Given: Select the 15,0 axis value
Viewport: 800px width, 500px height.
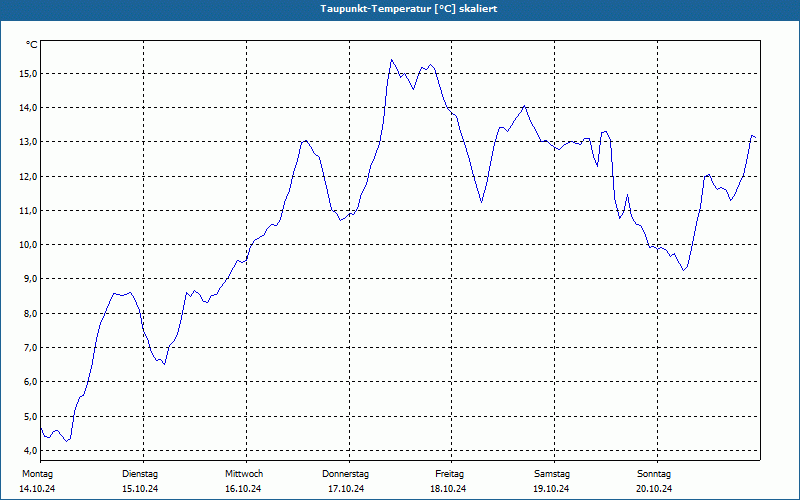Looking at the screenshot, I should coord(28,73).
